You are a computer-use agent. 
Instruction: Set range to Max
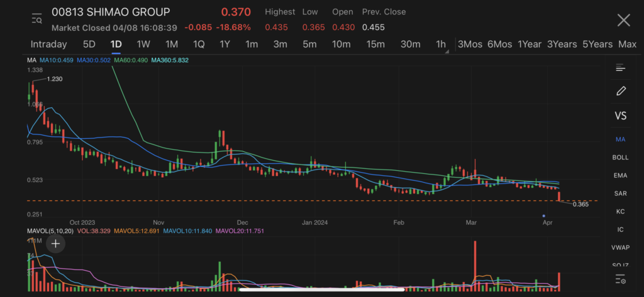click(x=627, y=45)
